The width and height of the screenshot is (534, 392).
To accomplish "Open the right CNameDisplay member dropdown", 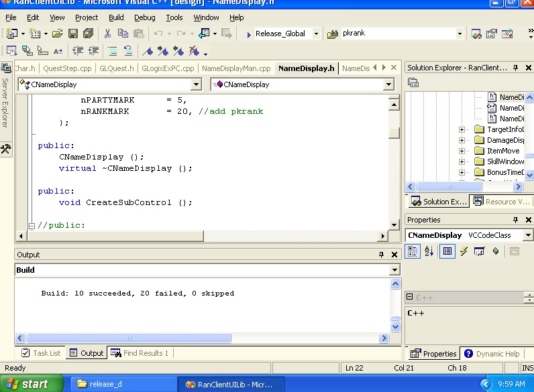I will pyautogui.click(x=388, y=84).
